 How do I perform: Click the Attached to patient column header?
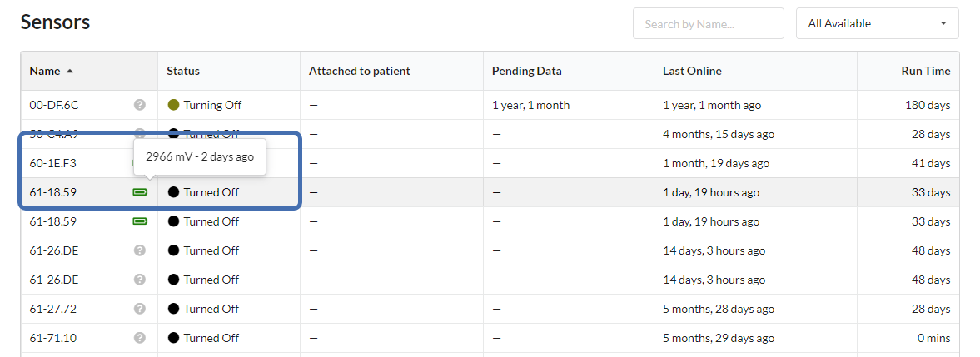pyautogui.click(x=360, y=72)
